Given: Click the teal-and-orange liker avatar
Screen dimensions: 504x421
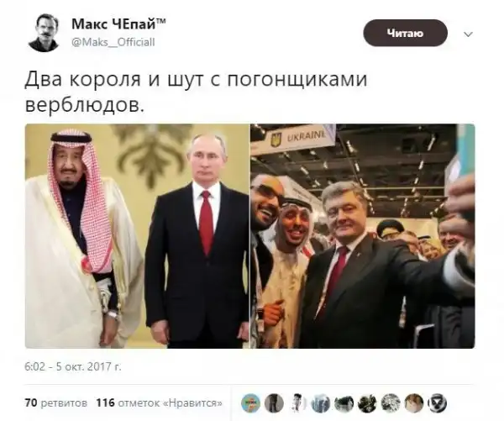Looking at the screenshot, I should click(x=250, y=403).
